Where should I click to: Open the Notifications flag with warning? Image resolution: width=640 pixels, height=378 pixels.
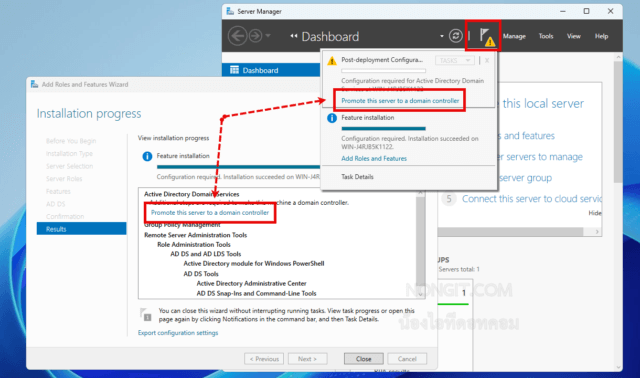click(x=487, y=37)
